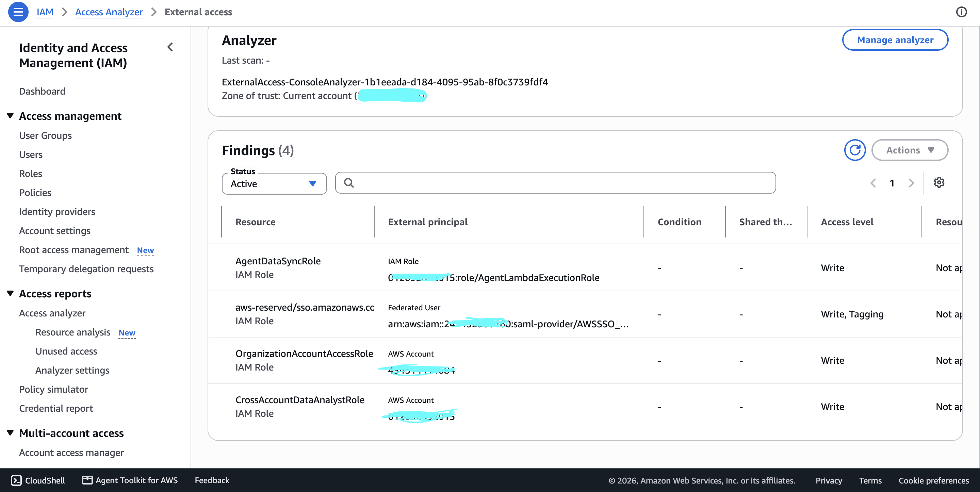Go to Users page
Image resolution: width=980 pixels, height=492 pixels.
click(x=31, y=154)
